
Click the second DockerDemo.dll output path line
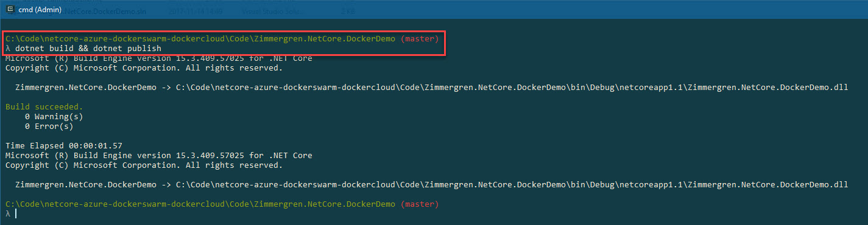tap(431, 185)
